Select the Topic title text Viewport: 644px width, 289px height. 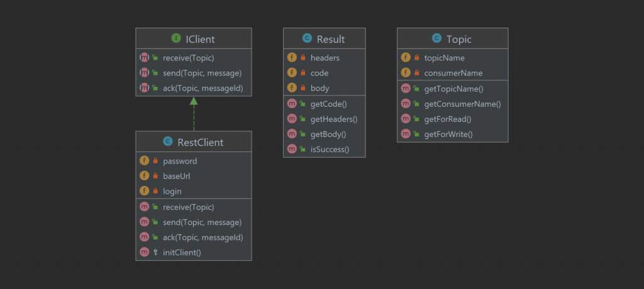point(458,39)
